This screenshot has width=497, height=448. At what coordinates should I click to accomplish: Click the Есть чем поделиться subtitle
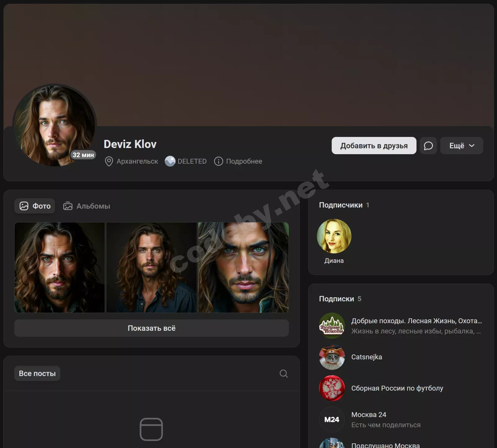(386, 425)
